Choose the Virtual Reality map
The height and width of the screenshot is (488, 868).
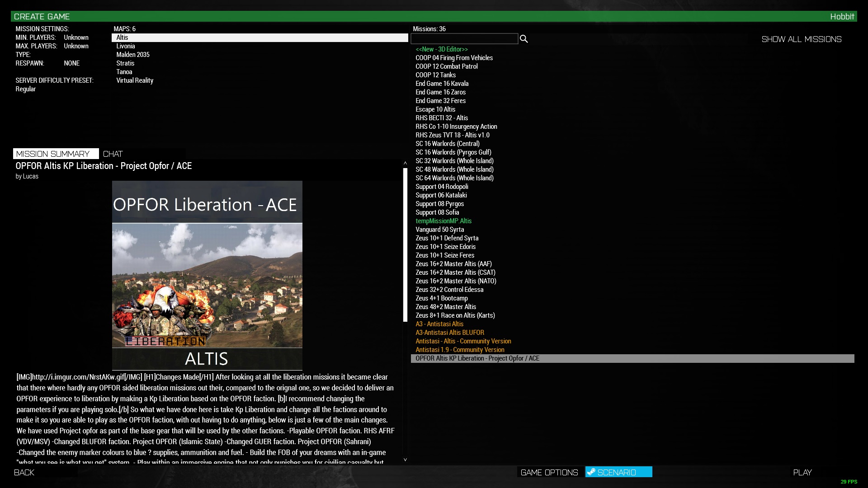[135, 80]
